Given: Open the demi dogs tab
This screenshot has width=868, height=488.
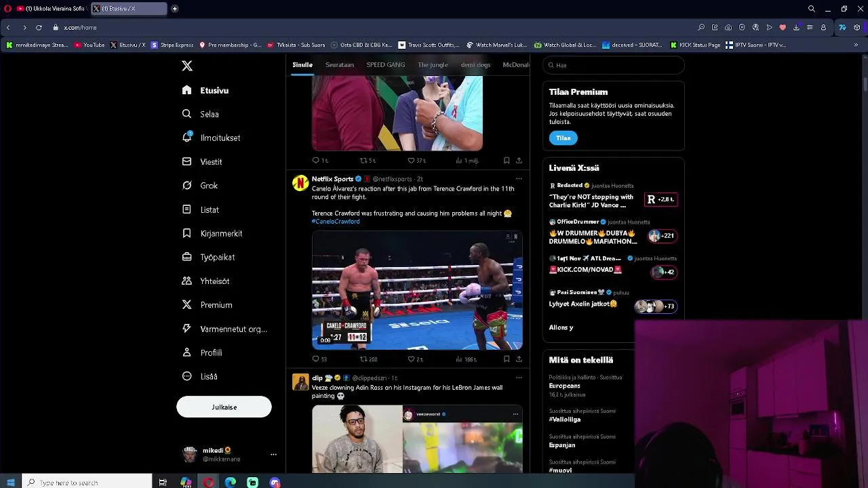Looking at the screenshot, I should click(475, 65).
